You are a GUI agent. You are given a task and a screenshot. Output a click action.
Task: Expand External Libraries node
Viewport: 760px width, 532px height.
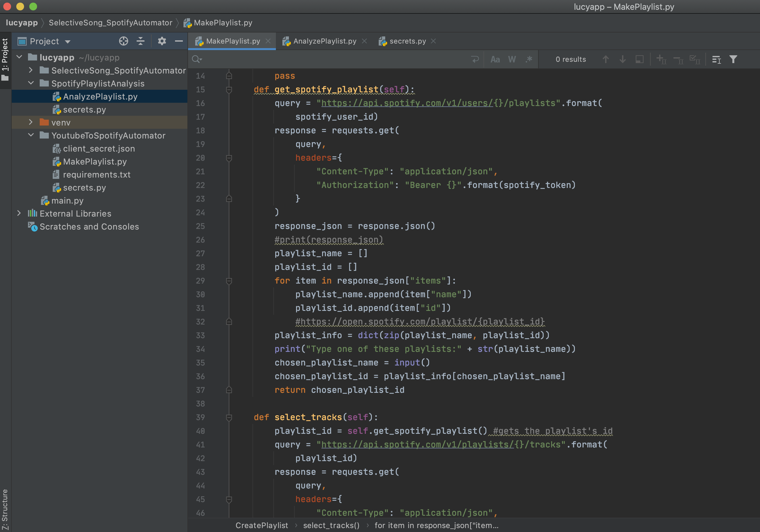click(19, 213)
